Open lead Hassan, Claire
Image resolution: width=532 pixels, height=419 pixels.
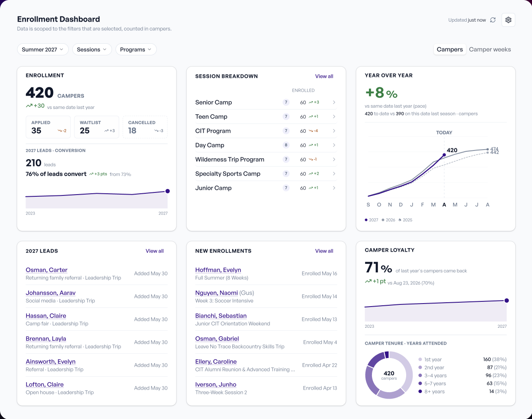tap(46, 316)
